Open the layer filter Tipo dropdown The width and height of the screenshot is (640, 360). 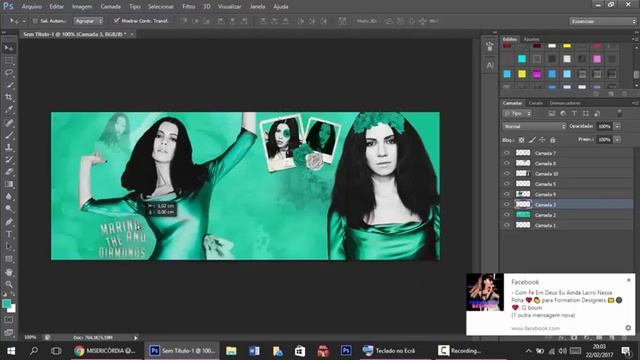point(517,114)
